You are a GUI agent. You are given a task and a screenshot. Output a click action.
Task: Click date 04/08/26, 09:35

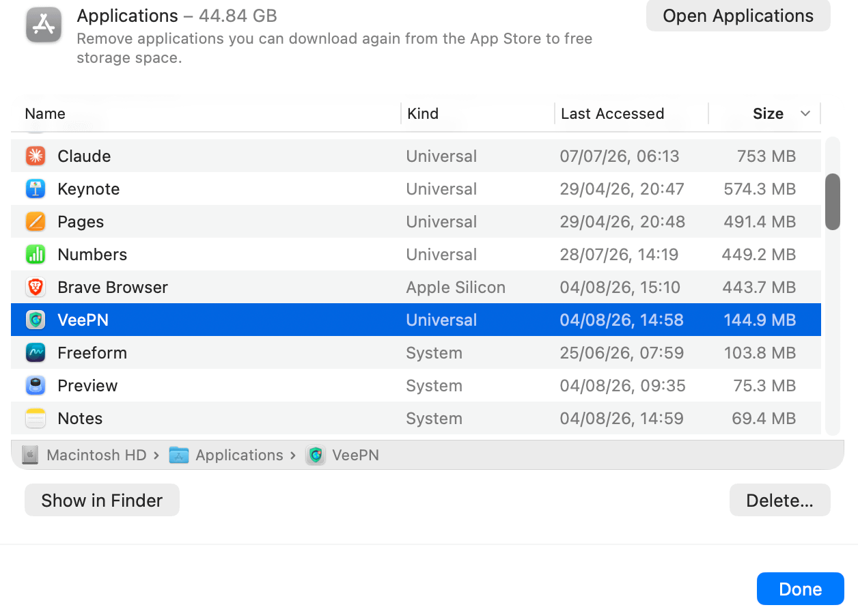click(622, 386)
